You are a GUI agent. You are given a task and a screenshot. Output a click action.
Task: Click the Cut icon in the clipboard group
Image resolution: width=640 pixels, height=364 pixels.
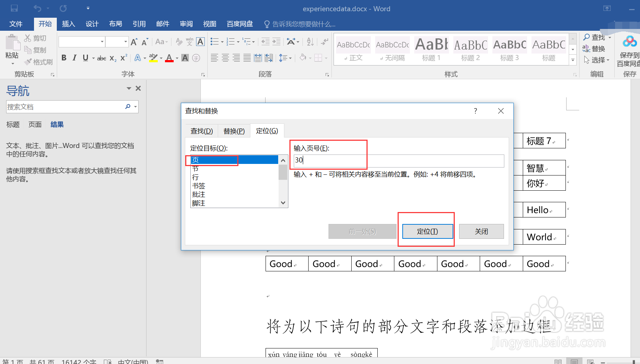[27, 38]
